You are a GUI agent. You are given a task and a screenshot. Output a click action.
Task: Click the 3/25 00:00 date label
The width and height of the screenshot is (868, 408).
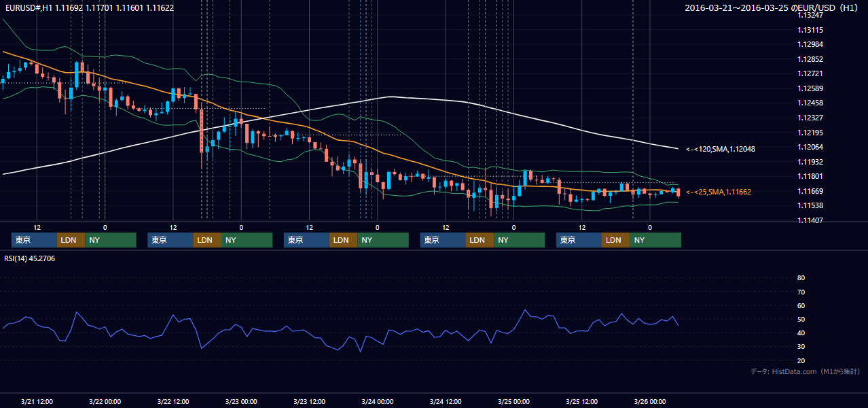[x=513, y=401]
